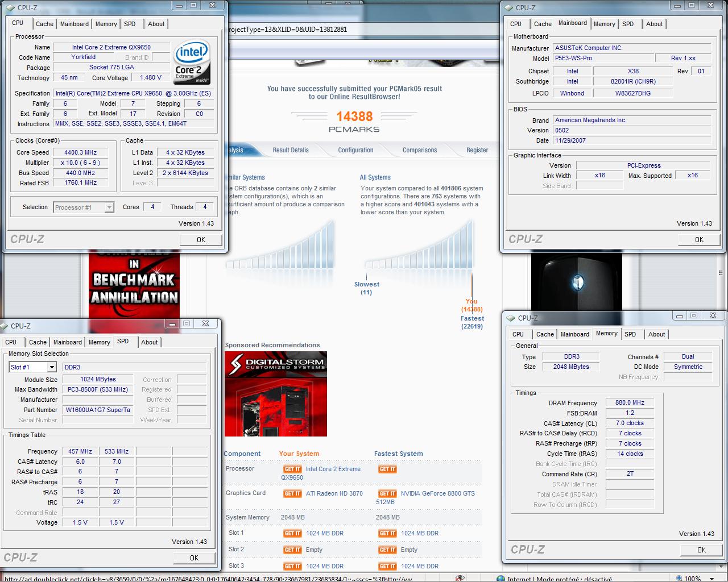The height and width of the screenshot is (582, 728).
Task: Open the Processor #1 selection dropdown
Action: 109,207
